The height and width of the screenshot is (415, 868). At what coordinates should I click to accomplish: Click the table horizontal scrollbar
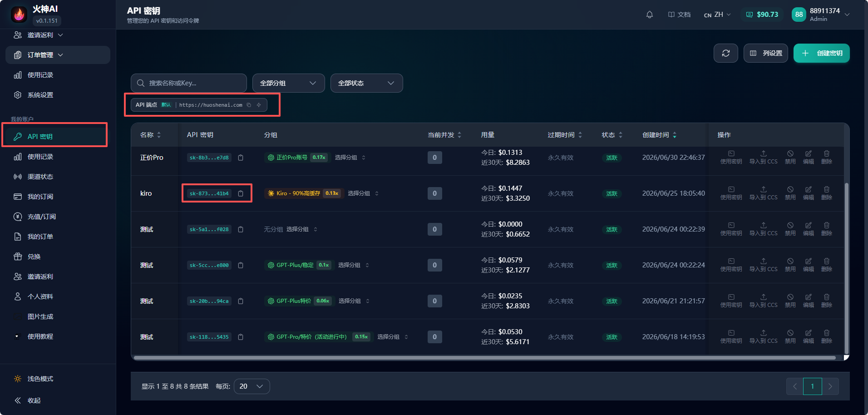(484, 358)
